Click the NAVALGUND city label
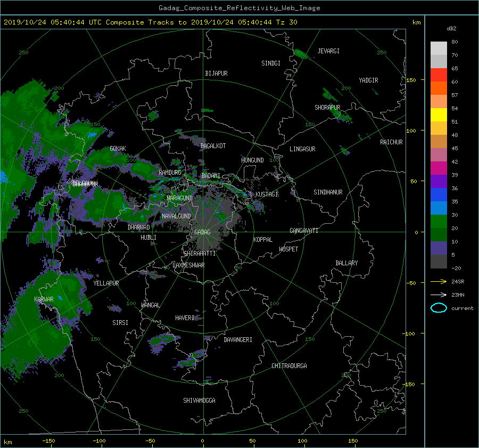The height and width of the screenshot is (448, 479). (x=176, y=216)
